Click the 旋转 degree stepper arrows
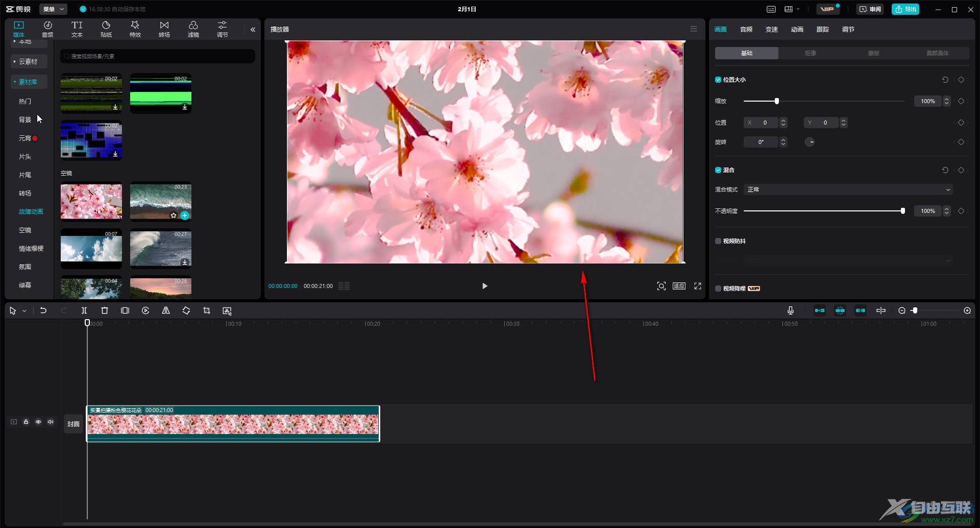The image size is (980, 528). 783,142
